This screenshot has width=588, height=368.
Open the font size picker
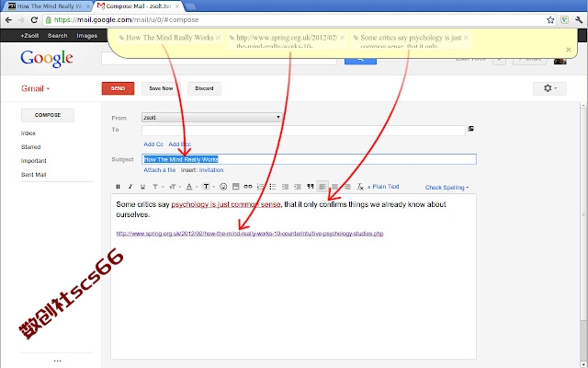pyautogui.click(x=175, y=187)
